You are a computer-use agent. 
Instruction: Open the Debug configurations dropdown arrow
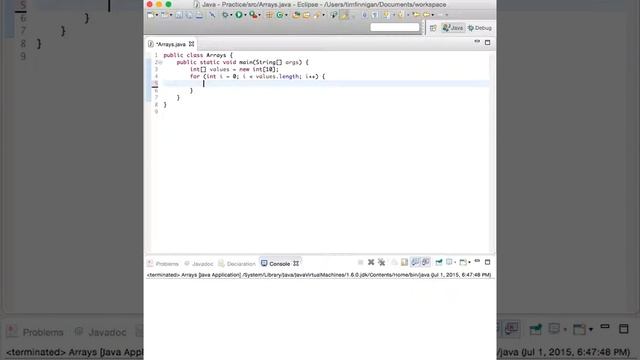tap(231, 15)
